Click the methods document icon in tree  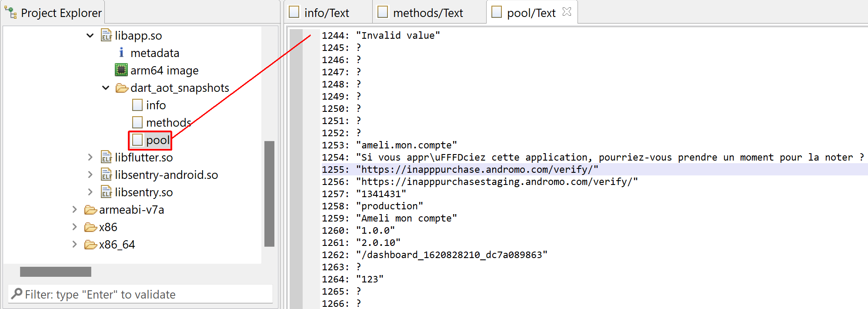click(137, 122)
